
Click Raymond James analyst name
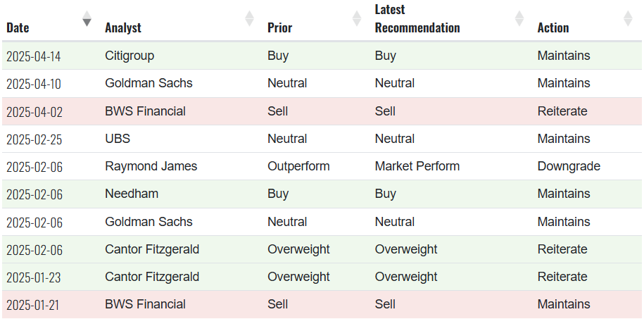[151, 166]
